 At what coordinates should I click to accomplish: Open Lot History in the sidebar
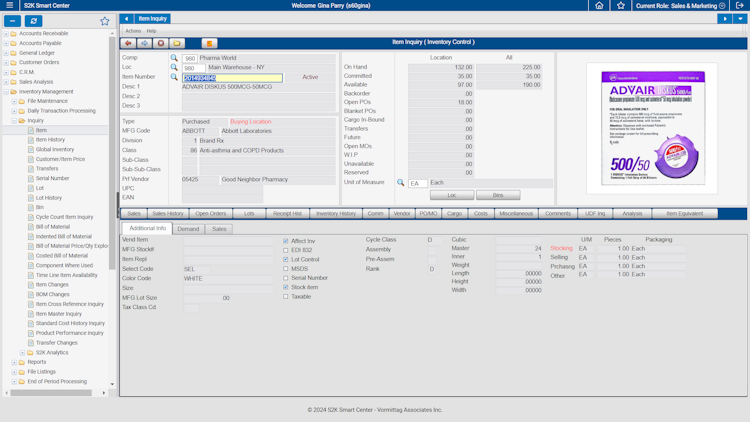click(x=49, y=198)
